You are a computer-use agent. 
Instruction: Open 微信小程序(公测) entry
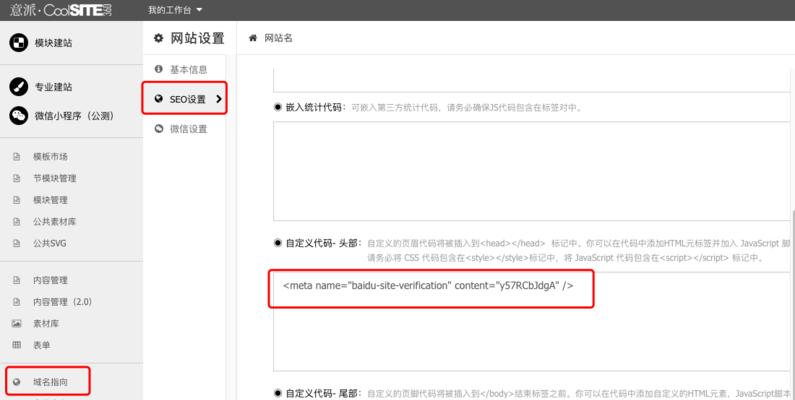pyautogui.click(x=74, y=116)
